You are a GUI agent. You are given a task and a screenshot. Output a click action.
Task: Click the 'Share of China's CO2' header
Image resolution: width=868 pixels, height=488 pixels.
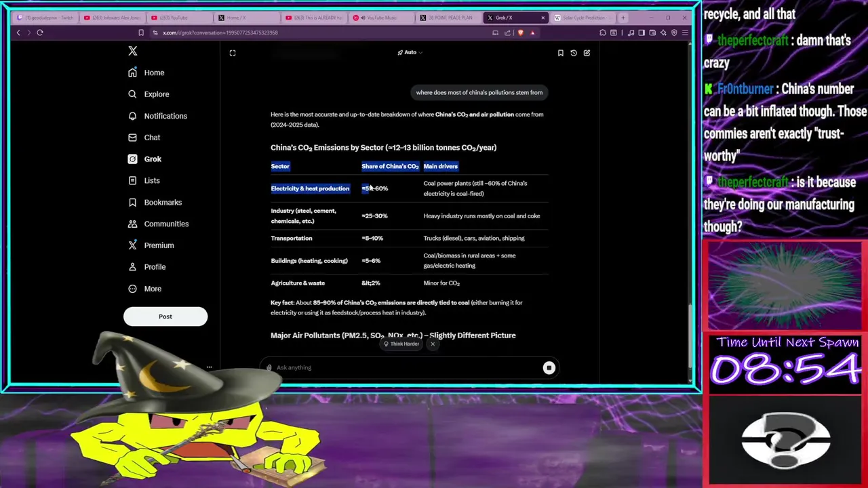(390, 166)
